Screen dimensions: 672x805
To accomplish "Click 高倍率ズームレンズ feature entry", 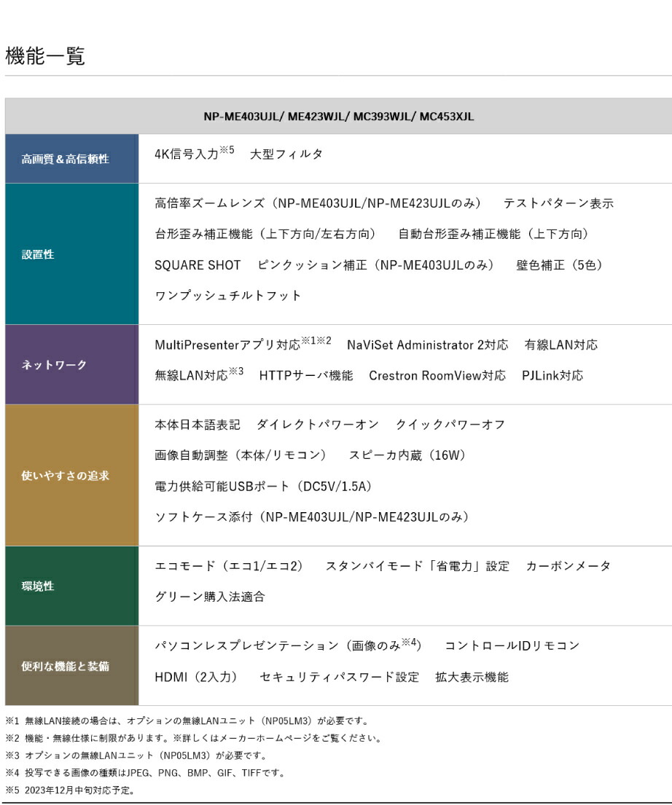I will (318, 203).
